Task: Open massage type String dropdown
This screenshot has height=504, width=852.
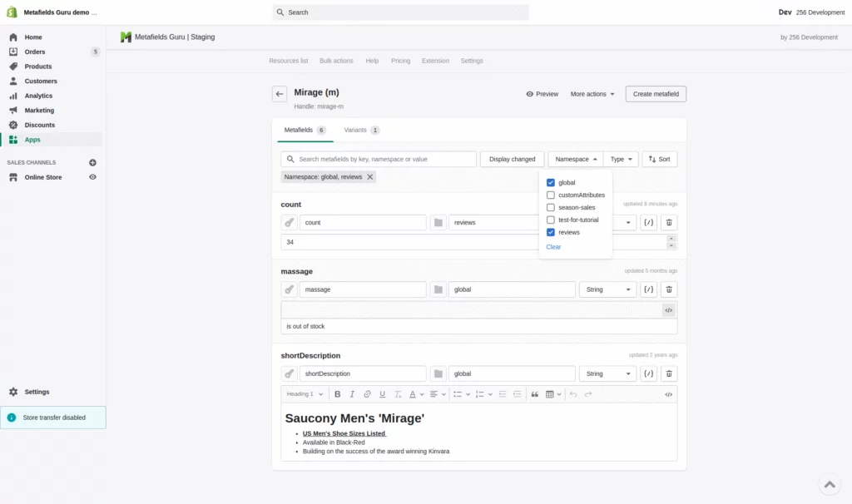Action: pos(607,289)
